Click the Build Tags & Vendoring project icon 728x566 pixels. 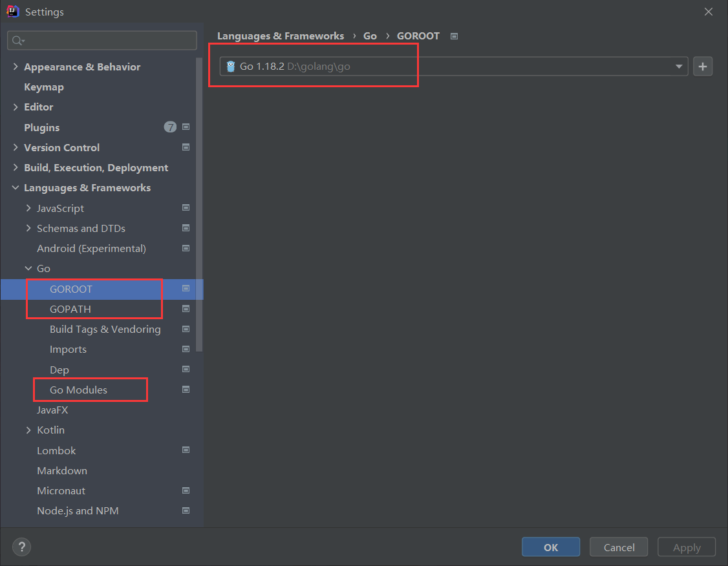point(186,329)
